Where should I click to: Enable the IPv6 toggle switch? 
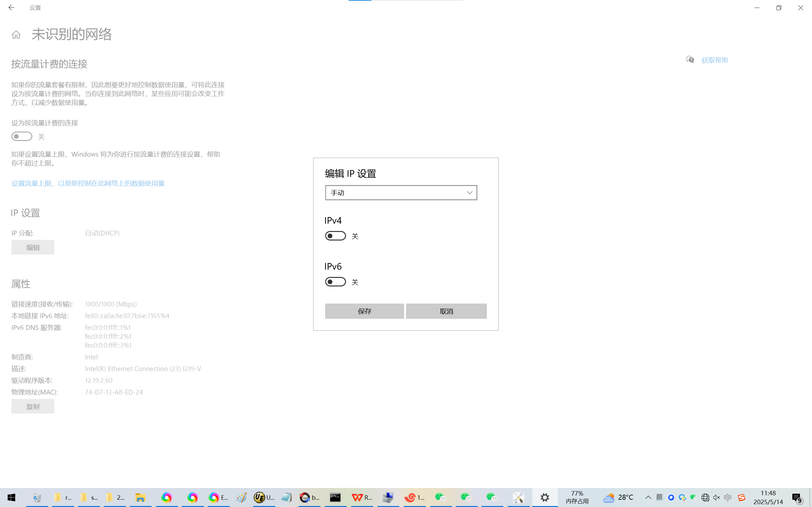pos(335,282)
